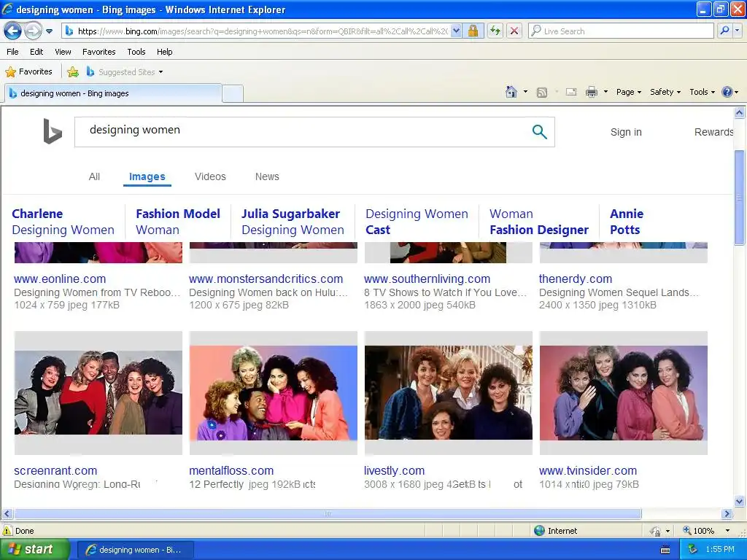Screen dimensions: 747x560
Task: Open the mentalfloss.com cast image thumbnail
Action: point(274,392)
